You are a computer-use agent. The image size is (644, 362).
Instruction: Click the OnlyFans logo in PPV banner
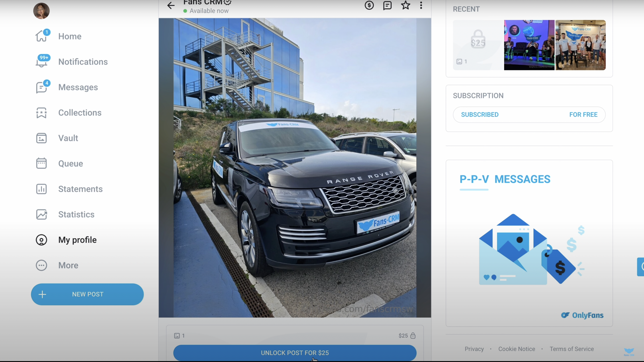coord(582,315)
